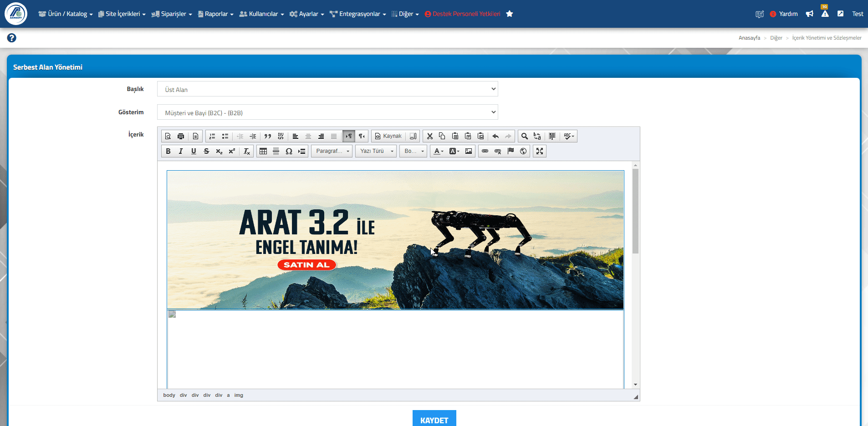Insert a numbered list
The image size is (868, 426).
(x=212, y=136)
